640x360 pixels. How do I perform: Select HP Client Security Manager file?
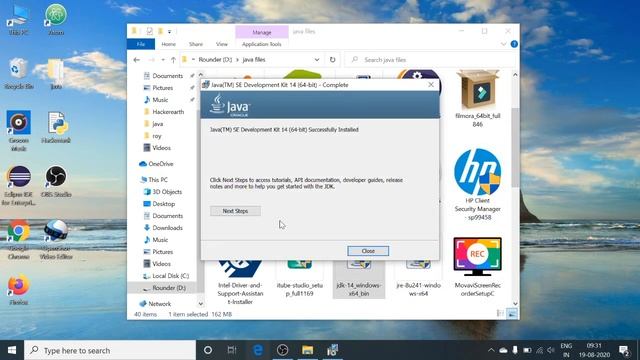click(x=478, y=184)
